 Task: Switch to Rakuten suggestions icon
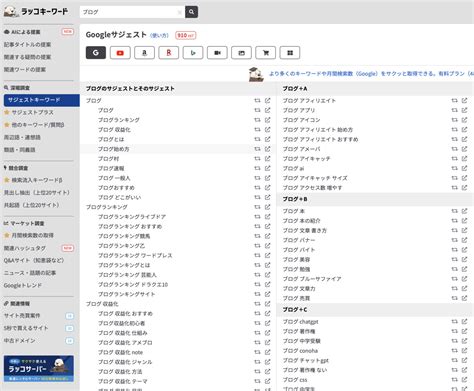tap(169, 53)
